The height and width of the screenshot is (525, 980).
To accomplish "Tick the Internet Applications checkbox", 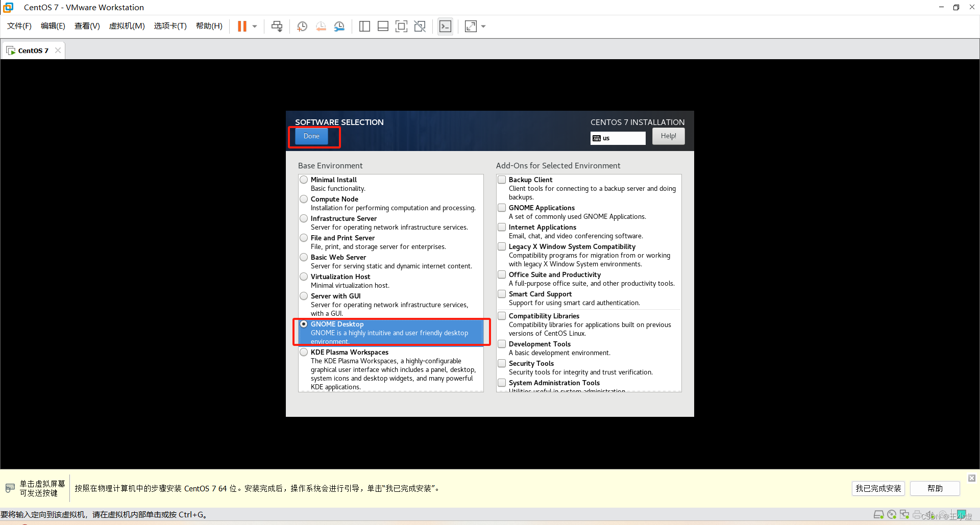I will [x=502, y=227].
